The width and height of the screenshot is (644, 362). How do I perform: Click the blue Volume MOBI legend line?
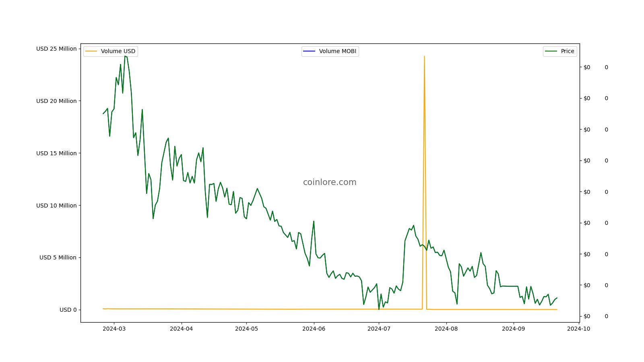click(310, 51)
